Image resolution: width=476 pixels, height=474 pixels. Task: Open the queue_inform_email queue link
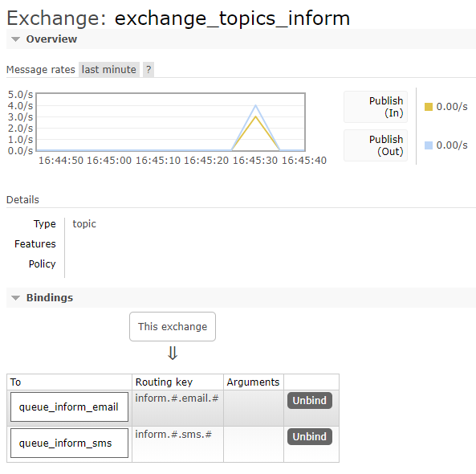[x=69, y=407]
